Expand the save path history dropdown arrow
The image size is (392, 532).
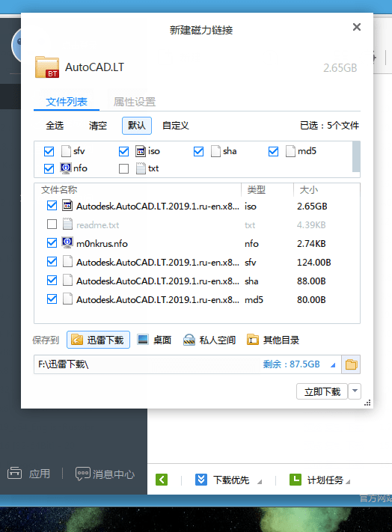click(333, 365)
